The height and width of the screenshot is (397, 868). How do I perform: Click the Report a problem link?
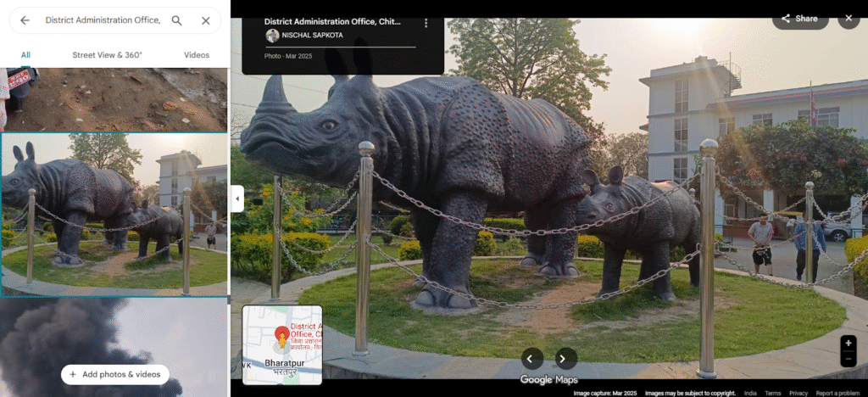click(x=837, y=393)
